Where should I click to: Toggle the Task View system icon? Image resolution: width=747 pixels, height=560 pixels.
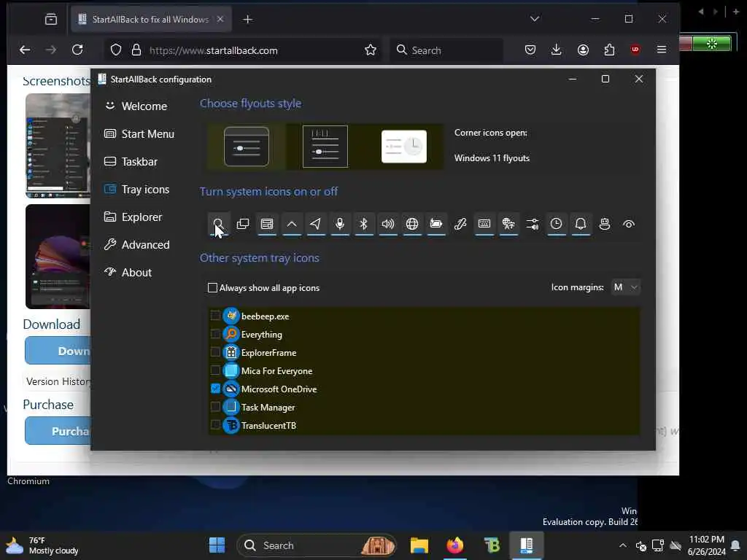pyautogui.click(x=243, y=224)
